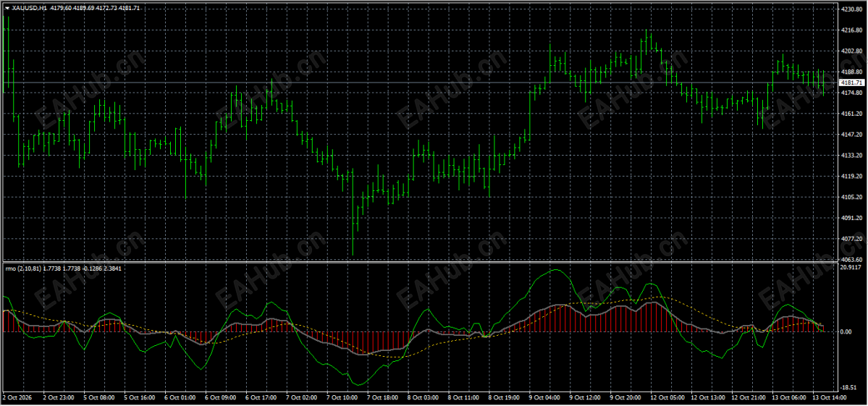Click the 6 Oct 09:00 time label
Image resolution: width=868 pixels, height=406 pixels.
coord(220,397)
